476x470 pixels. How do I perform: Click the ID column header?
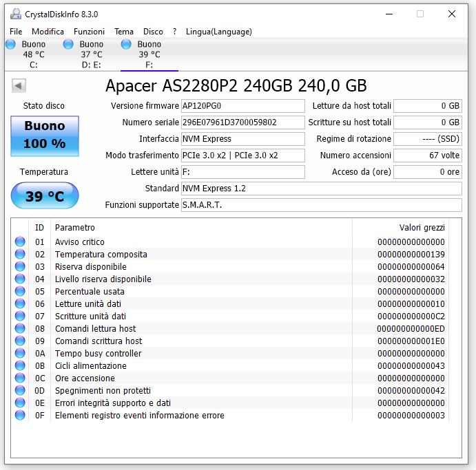pos(39,227)
